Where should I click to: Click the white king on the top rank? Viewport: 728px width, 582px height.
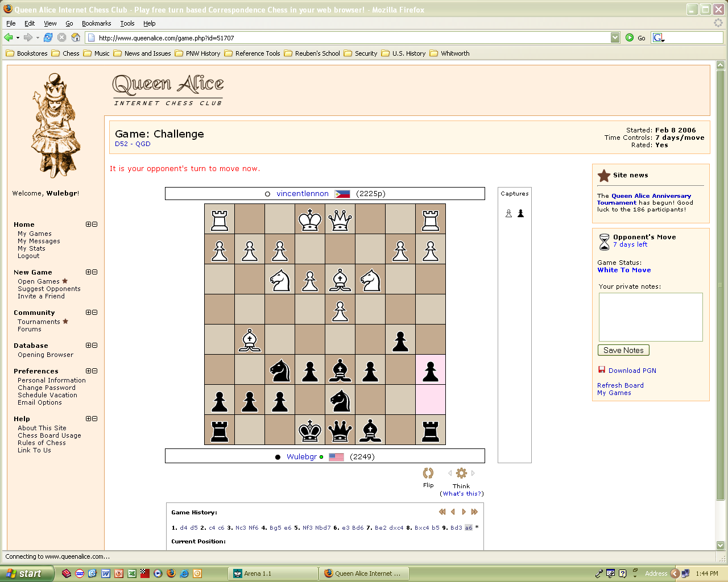(310, 219)
